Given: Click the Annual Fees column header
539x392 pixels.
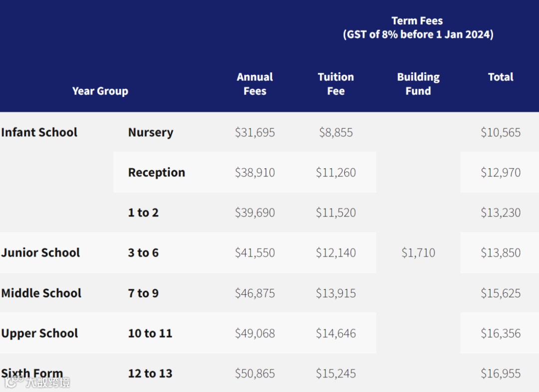Looking at the screenshot, I should pyautogui.click(x=255, y=84).
